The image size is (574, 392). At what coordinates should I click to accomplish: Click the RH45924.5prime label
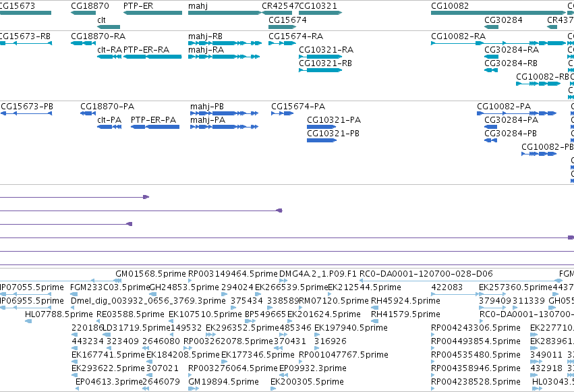(405, 301)
